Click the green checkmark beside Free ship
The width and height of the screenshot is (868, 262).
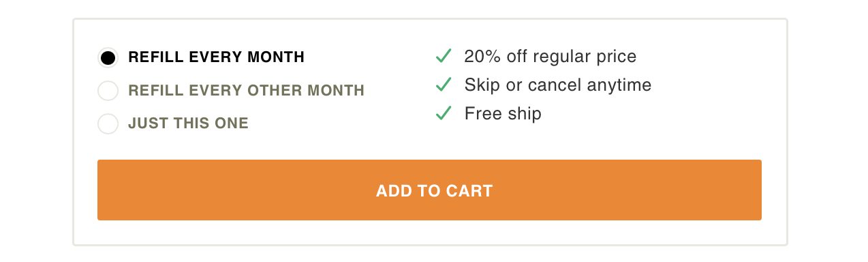tap(444, 113)
